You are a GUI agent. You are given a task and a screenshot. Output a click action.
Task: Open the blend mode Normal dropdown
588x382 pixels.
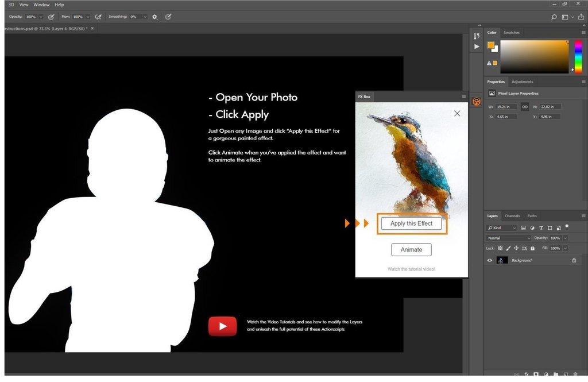[x=509, y=238]
